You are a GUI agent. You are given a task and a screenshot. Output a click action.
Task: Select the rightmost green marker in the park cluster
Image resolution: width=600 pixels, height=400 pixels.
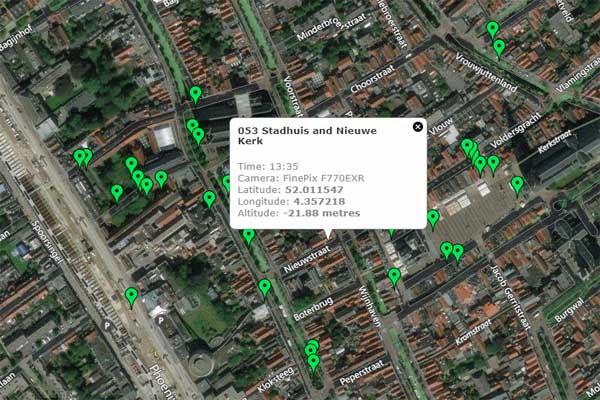(x=161, y=180)
